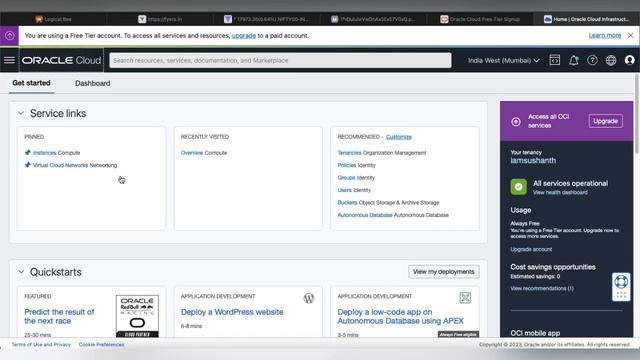Collapse the Quickstarts section
This screenshot has height=360, width=640.
pos(21,272)
